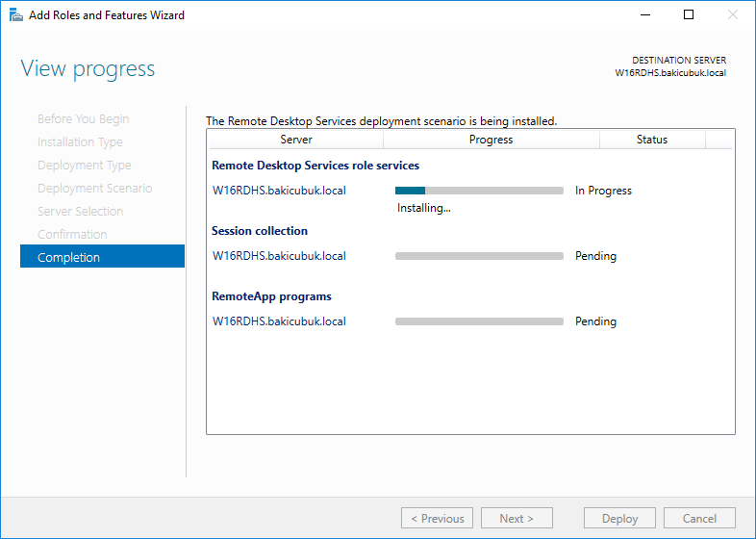Click the server name under role services
756x539 pixels.
(x=279, y=191)
